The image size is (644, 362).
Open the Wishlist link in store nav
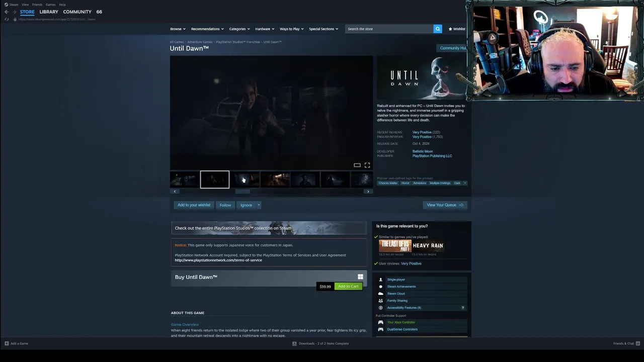(457, 29)
